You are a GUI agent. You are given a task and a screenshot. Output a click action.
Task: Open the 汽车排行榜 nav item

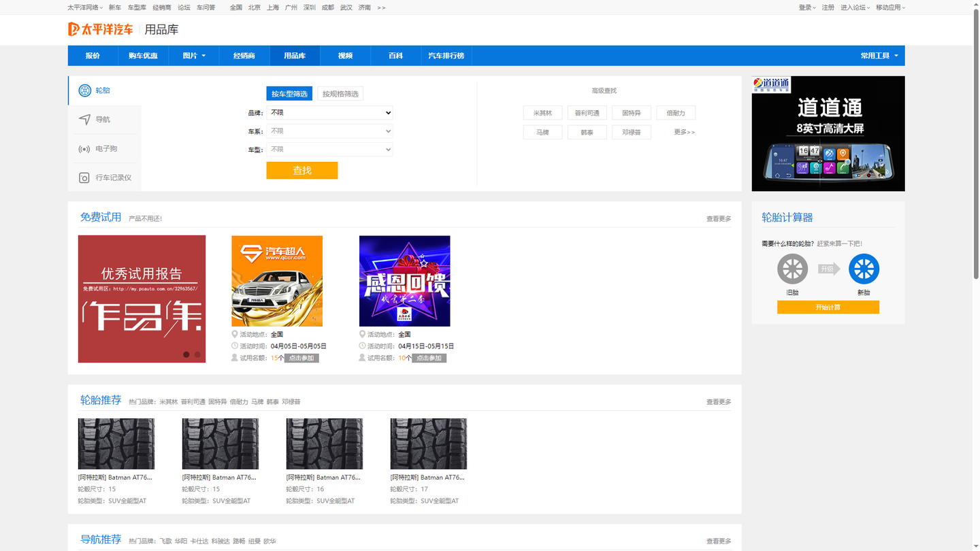[446, 56]
